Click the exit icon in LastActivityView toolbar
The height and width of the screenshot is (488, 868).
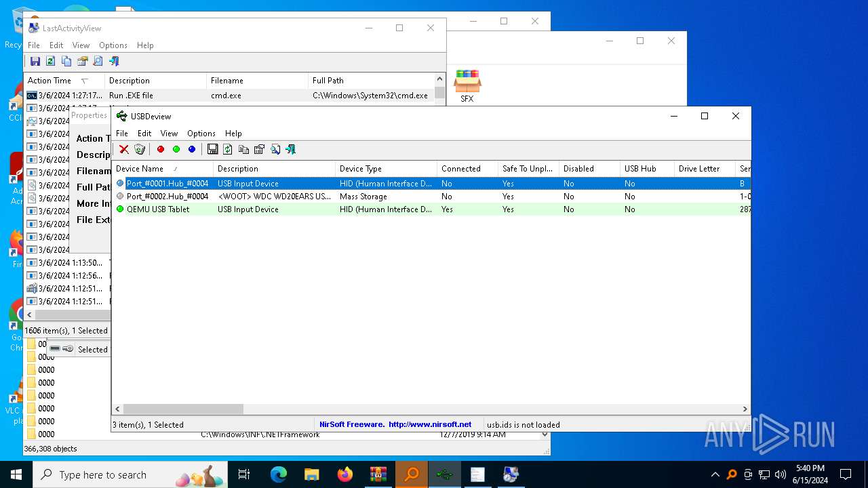[114, 61]
